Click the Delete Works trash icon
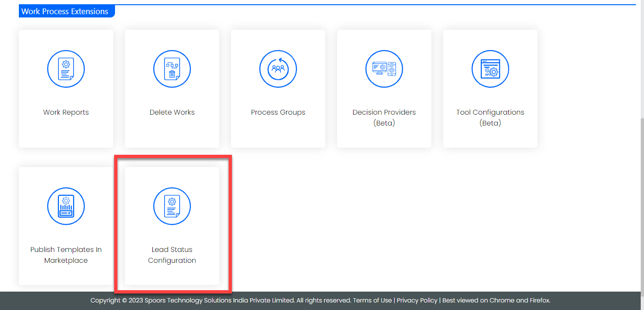The image size is (644, 310). click(172, 69)
